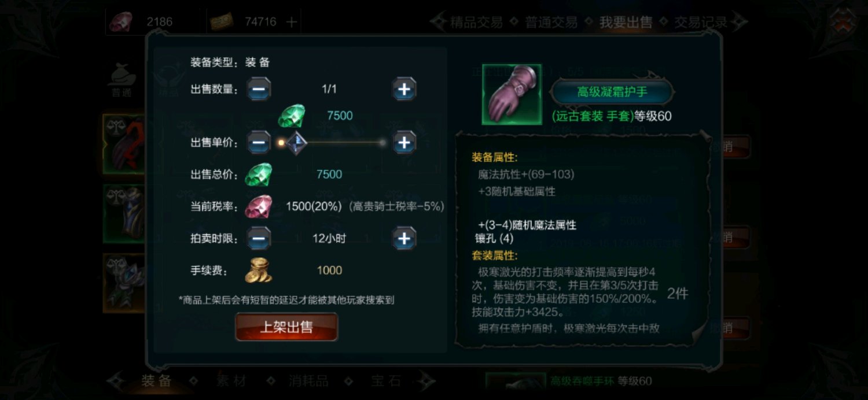
Task: Click the purple glove item icon
Action: click(x=512, y=94)
